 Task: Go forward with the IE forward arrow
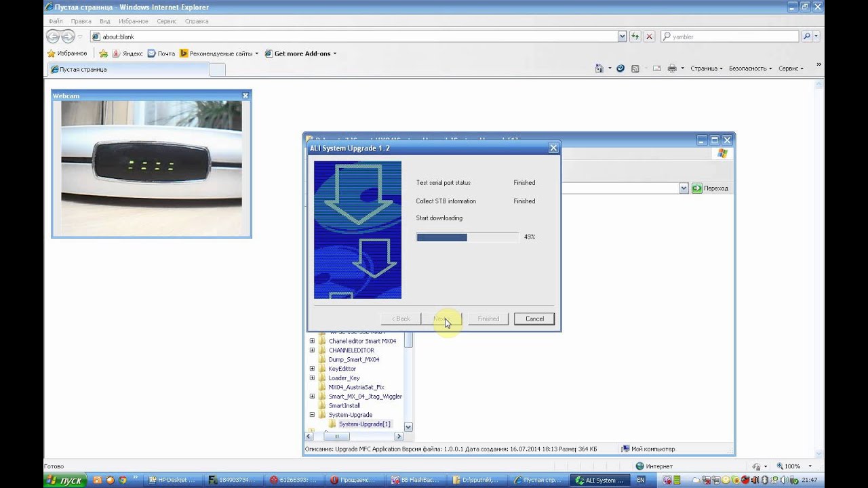(x=68, y=37)
